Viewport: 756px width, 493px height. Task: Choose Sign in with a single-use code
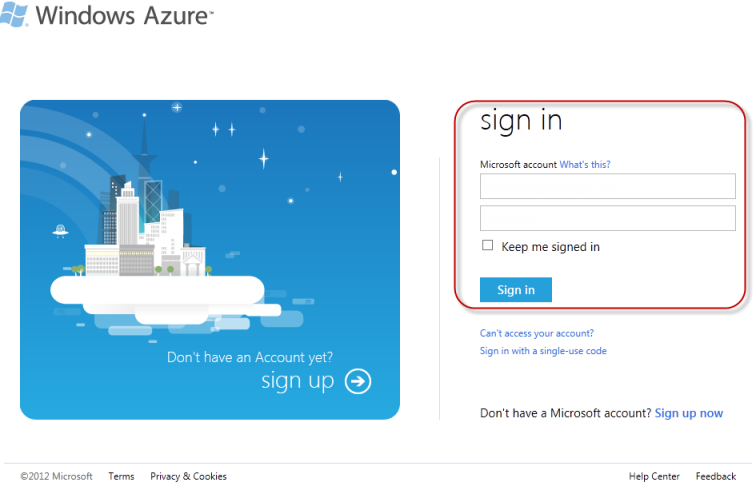coord(543,351)
